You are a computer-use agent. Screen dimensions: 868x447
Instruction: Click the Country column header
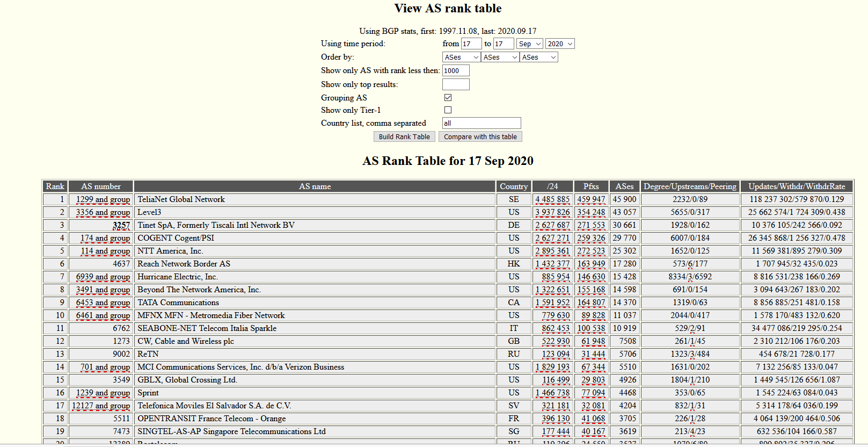click(514, 186)
